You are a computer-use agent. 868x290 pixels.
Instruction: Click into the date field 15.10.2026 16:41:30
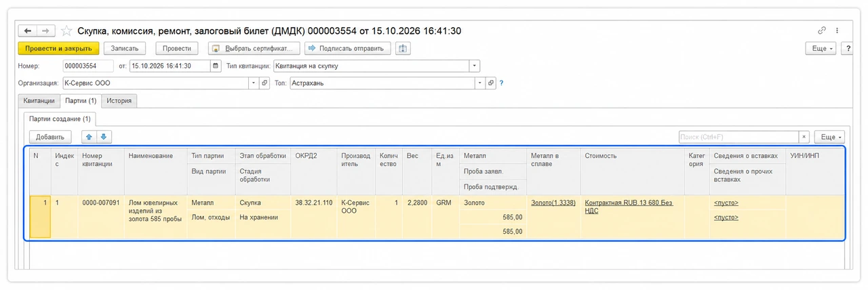click(x=170, y=66)
